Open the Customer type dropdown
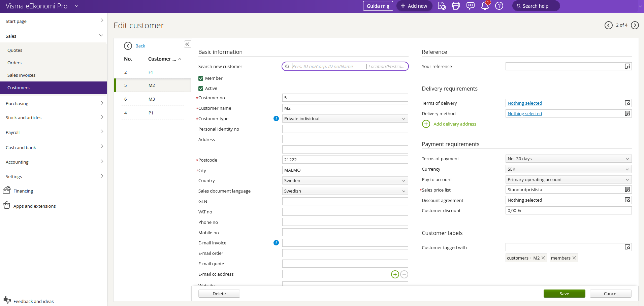 [x=345, y=118]
